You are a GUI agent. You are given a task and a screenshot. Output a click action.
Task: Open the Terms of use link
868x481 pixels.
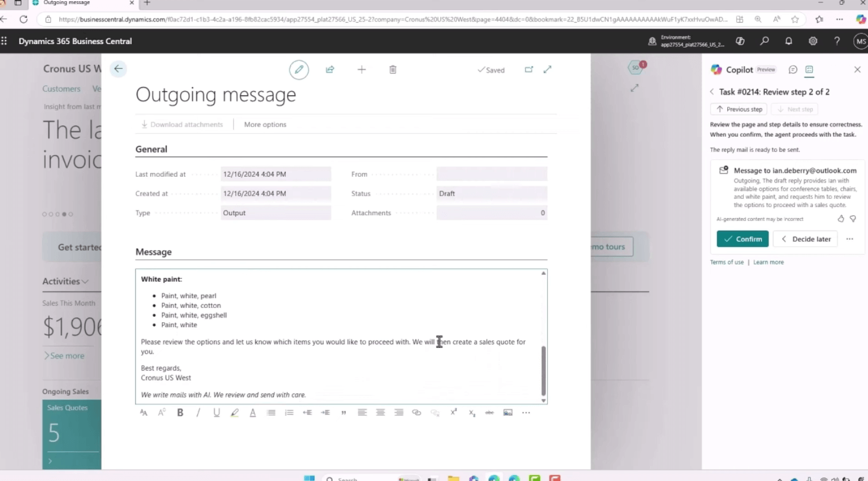coord(727,262)
